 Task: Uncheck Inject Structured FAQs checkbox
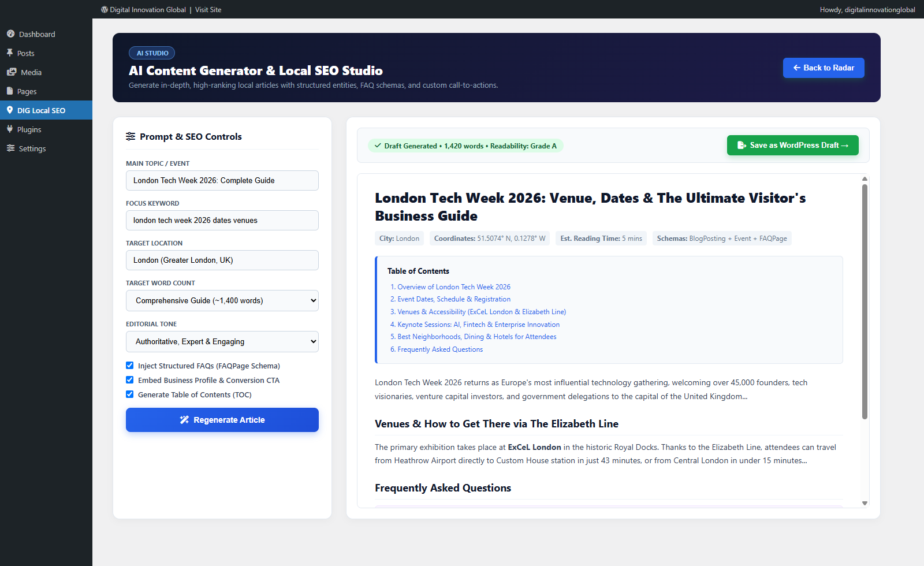[130, 366]
